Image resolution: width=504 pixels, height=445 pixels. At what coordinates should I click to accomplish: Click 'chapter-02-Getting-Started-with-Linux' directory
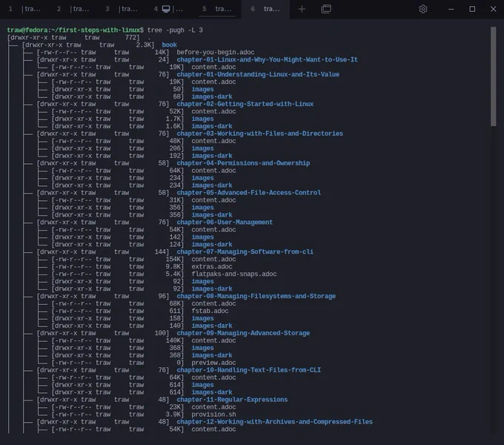245,104
